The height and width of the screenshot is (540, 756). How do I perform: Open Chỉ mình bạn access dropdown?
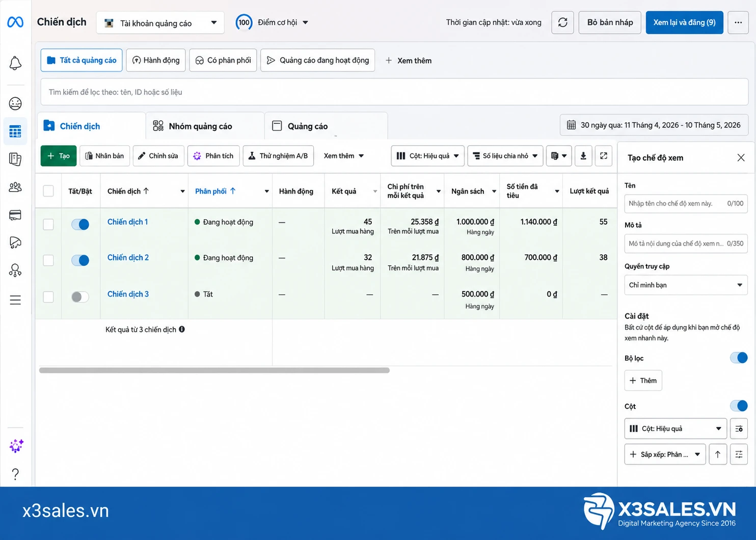[x=686, y=285]
